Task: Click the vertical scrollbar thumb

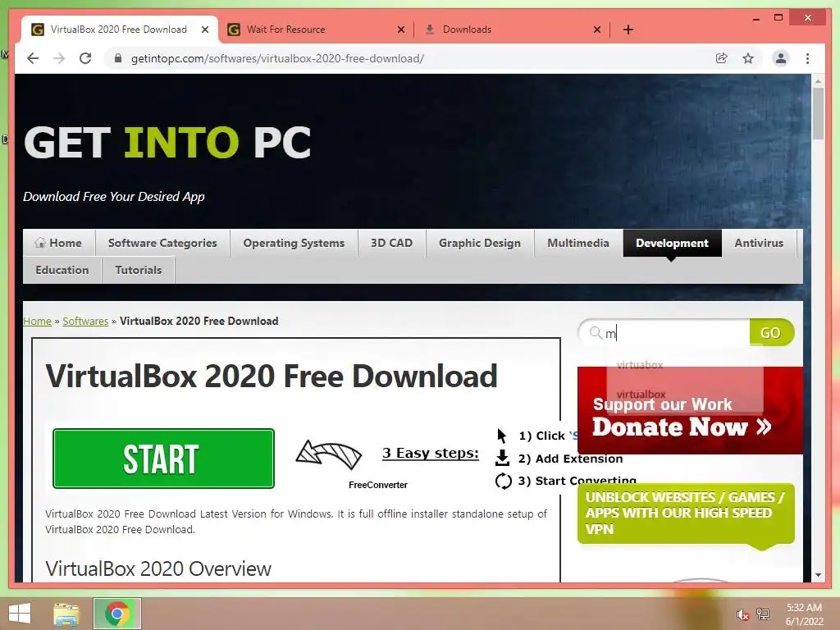Action: 818,113
